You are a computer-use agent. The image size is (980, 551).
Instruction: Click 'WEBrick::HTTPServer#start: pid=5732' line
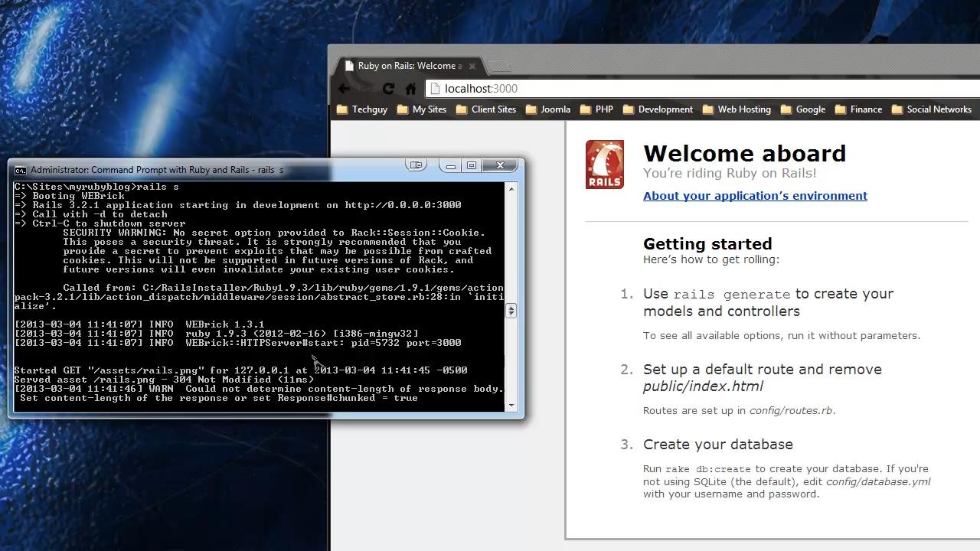tap(237, 343)
